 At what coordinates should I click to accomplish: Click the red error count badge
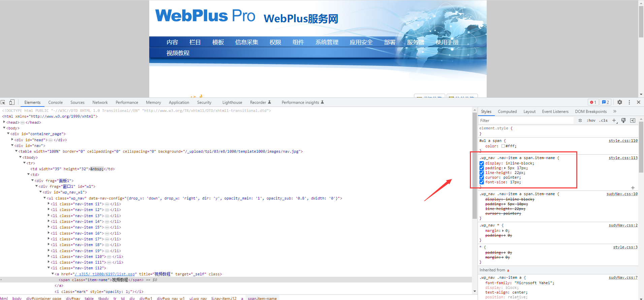593,102
